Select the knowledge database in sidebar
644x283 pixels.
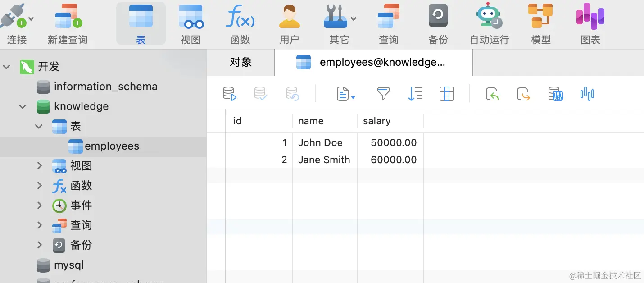click(x=81, y=106)
